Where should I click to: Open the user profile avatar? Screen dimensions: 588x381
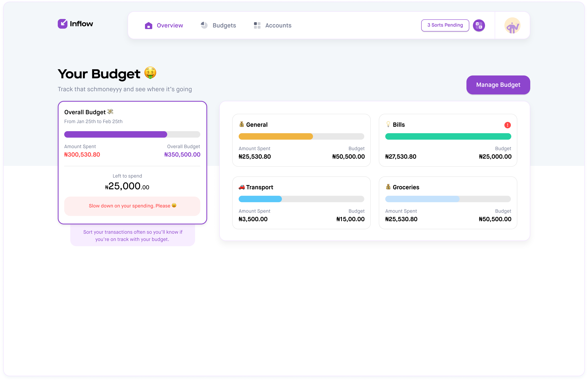(x=512, y=25)
